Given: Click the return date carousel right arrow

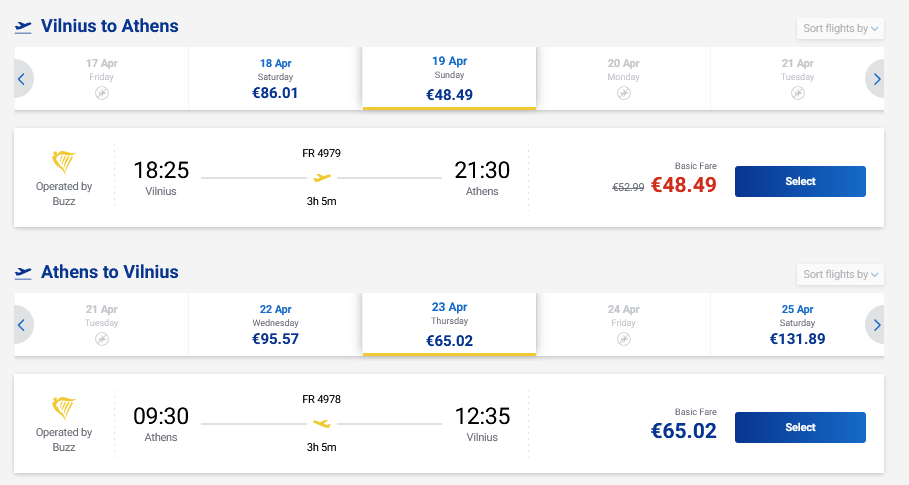Looking at the screenshot, I should click(877, 324).
